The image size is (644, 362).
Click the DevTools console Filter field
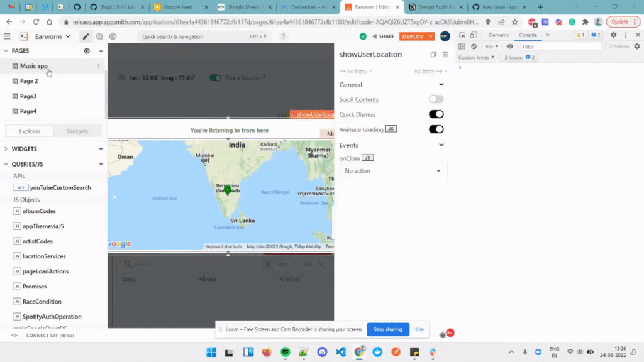click(x=560, y=47)
